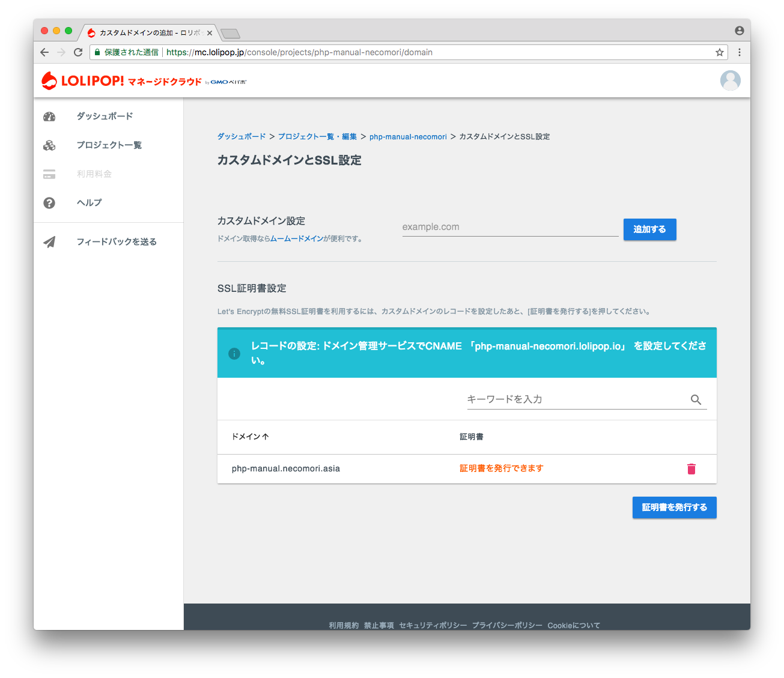Image resolution: width=784 pixels, height=678 pixels.
Task: Click the example.com domain input field
Action: coord(510,226)
